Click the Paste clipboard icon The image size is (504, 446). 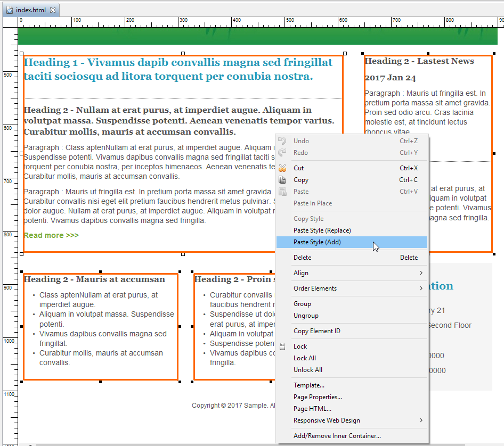[282, 192]
